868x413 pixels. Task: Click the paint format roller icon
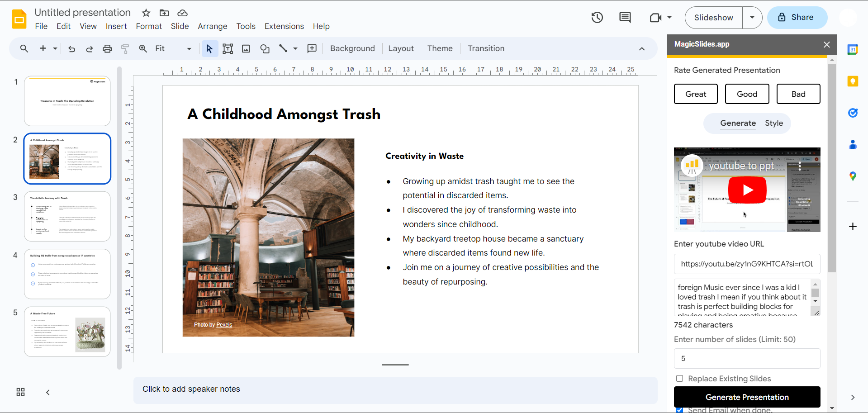point(125,49)
